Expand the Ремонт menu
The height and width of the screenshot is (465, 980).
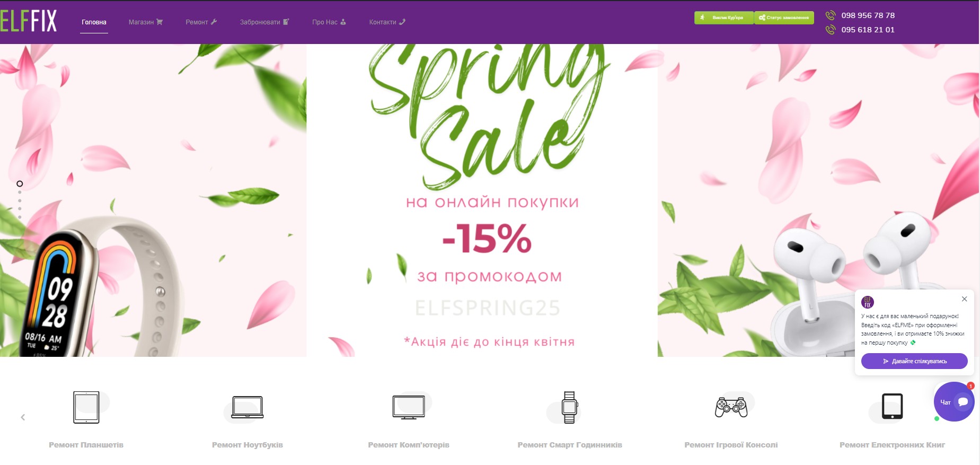pos(201,22)
